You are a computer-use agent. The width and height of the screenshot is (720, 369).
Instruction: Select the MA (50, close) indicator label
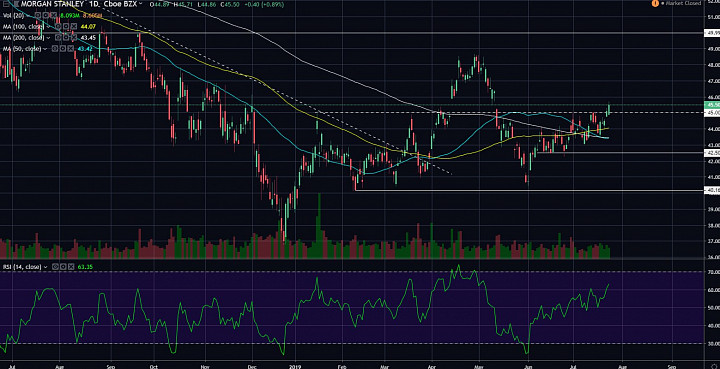tap(22, 49)
